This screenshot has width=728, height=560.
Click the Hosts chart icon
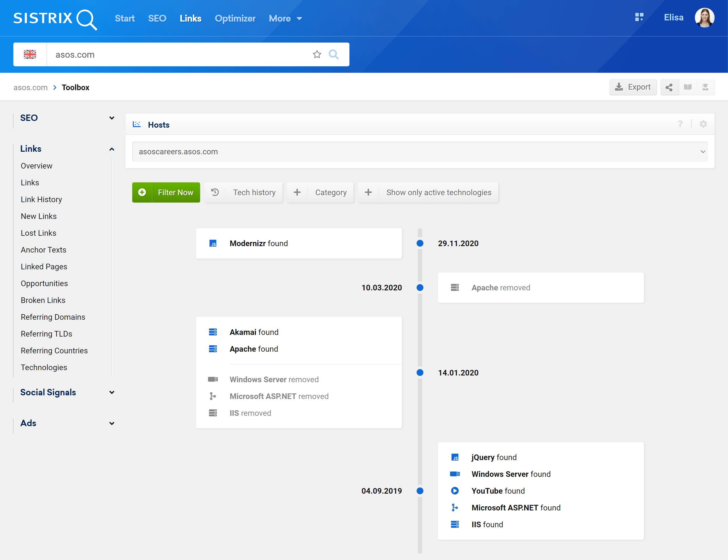(137, 124)
